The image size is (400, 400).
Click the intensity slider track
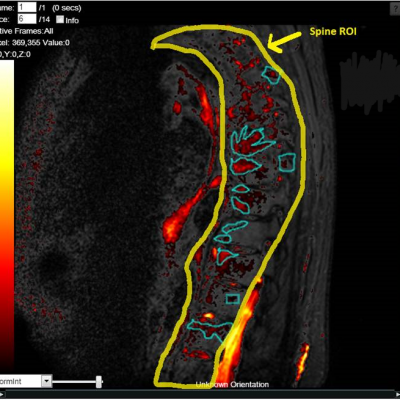click(77, 382)
